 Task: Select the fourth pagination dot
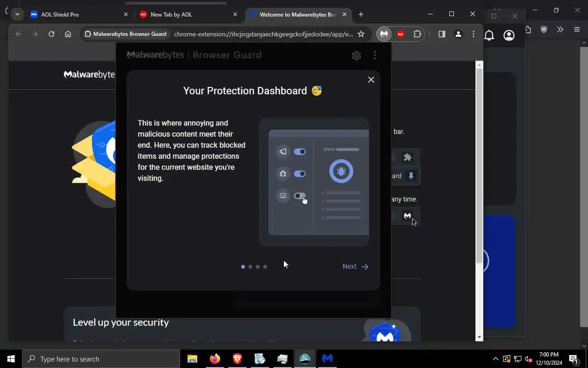pos(265,267)
